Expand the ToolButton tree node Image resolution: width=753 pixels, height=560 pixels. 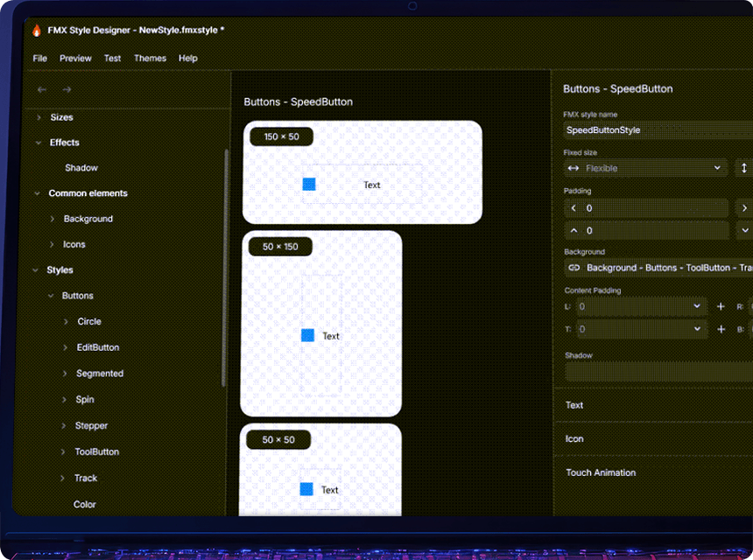pos(65,452)
